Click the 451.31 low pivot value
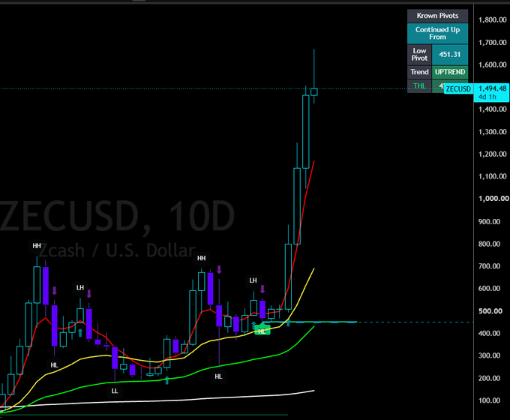The height and width of the screenshot is (420, 510). pyautogui.click(x=450, y=55)
